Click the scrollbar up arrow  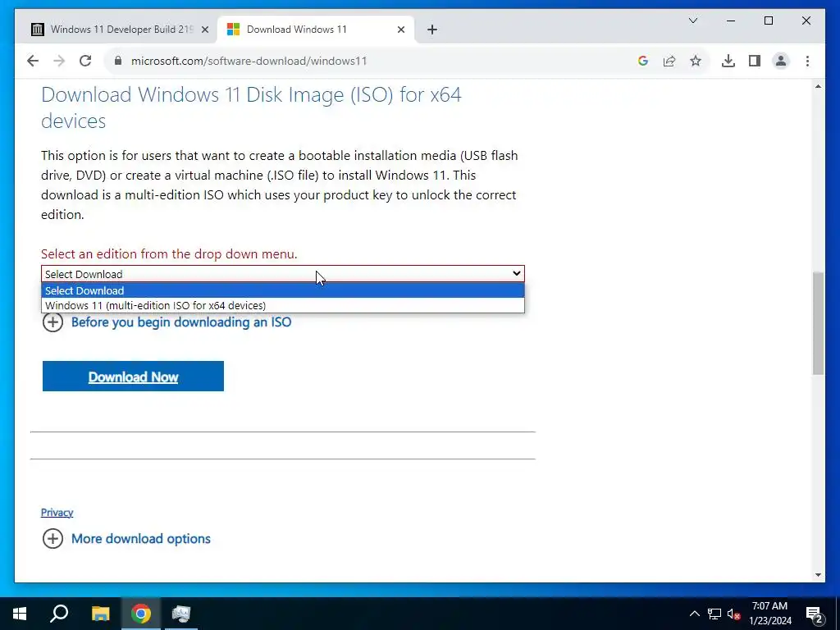pyautogui.click(x=818, y=86)
